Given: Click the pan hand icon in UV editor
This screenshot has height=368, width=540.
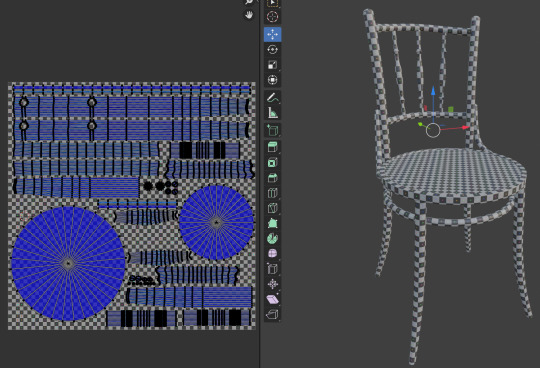Looking at the screenshot, I should point(249,15).
